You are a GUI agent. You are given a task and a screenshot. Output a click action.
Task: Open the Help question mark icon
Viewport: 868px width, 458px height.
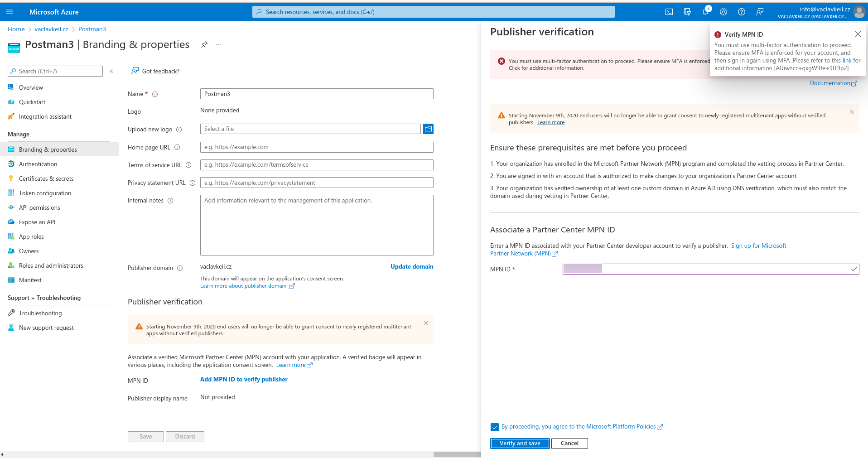point(742,12)
